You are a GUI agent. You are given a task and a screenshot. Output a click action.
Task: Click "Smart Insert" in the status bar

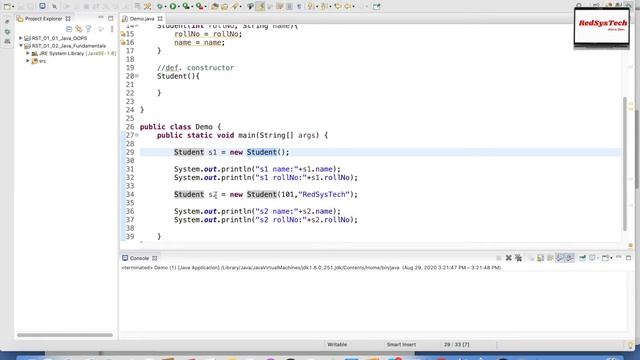pyautogui.click(x=401, y=344)
